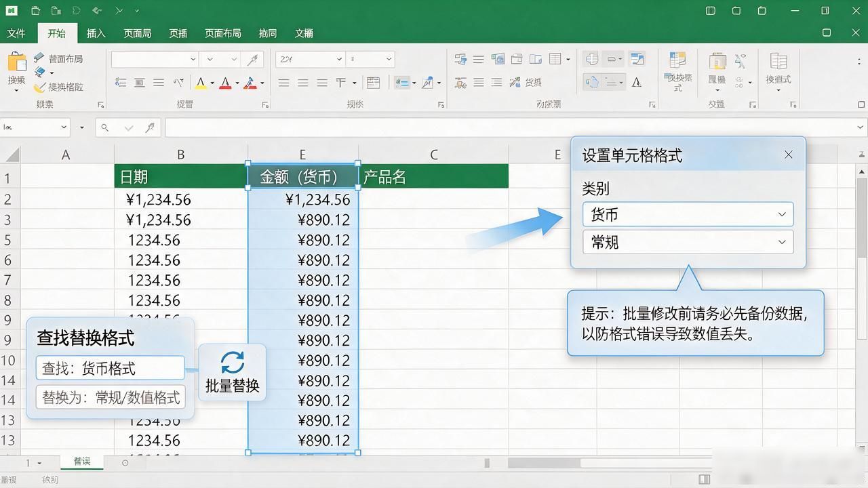Image resolution: width=868 pixels, height=488 pixels.
Task: Click the checkmark icon beside formula bar
Action: click(x=128, y=127)
